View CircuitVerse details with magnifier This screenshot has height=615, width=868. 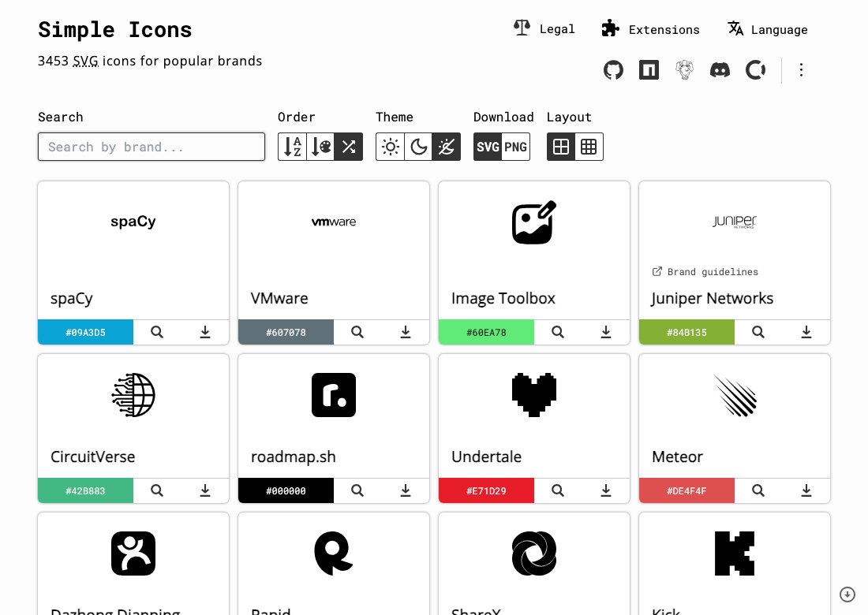coord(157,490)
